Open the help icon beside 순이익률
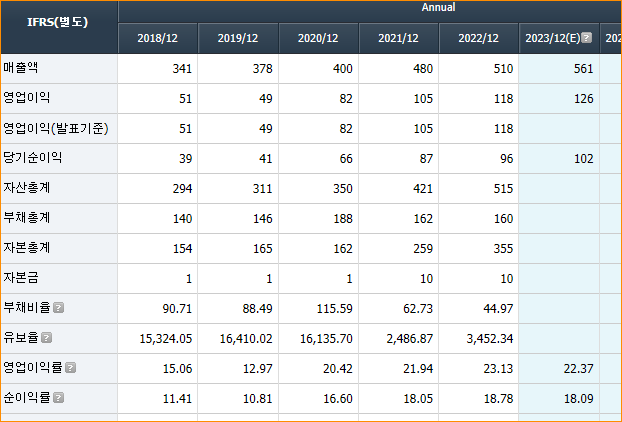The width and height of the screenshot is (622, 422). (58, 398)
